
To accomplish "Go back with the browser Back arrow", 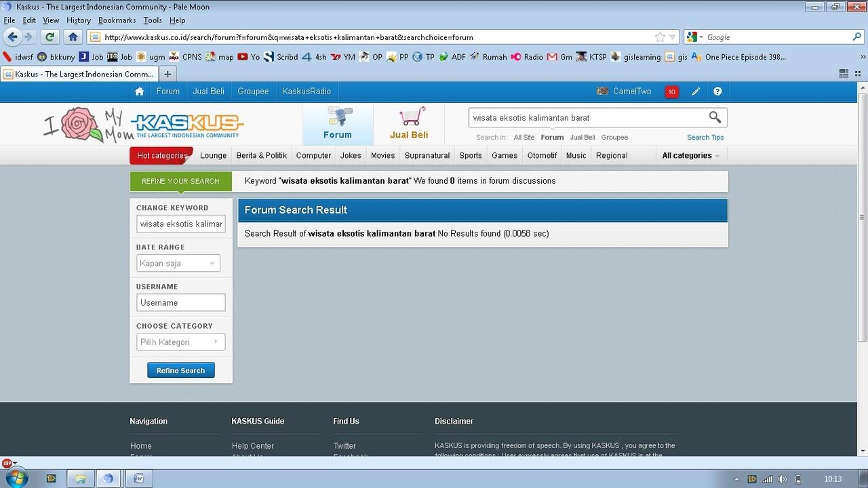I will [x=12, y=37].
